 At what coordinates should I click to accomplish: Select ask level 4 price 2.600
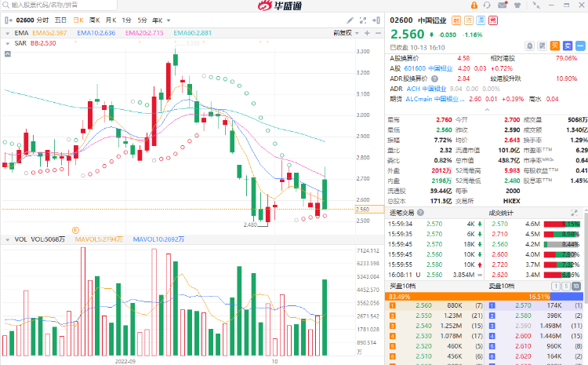coord(523,336)
